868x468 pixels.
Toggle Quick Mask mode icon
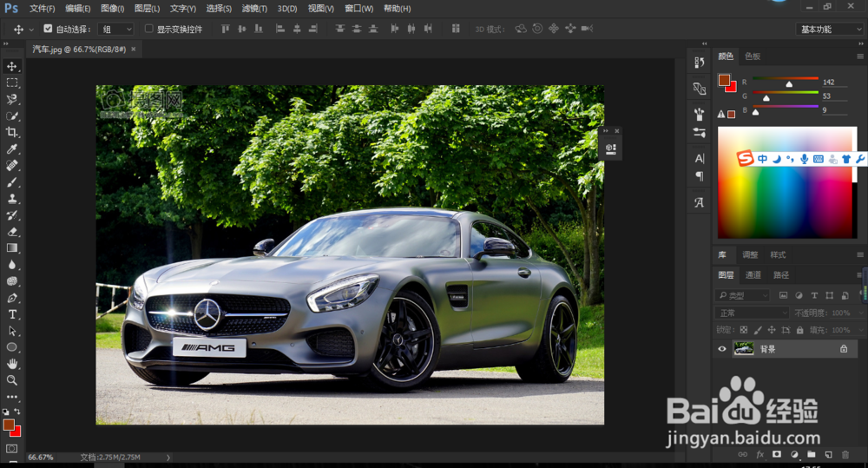[11, 449]
